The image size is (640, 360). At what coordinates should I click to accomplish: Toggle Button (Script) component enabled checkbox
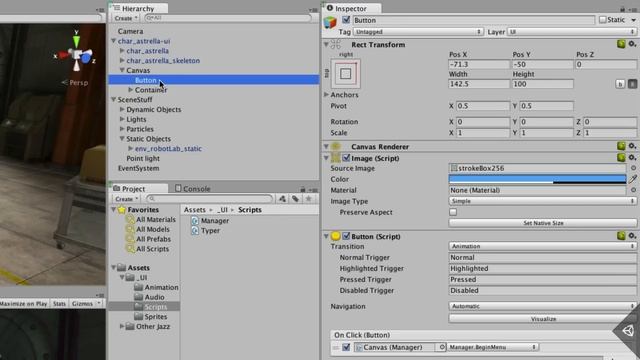[346, 236]
